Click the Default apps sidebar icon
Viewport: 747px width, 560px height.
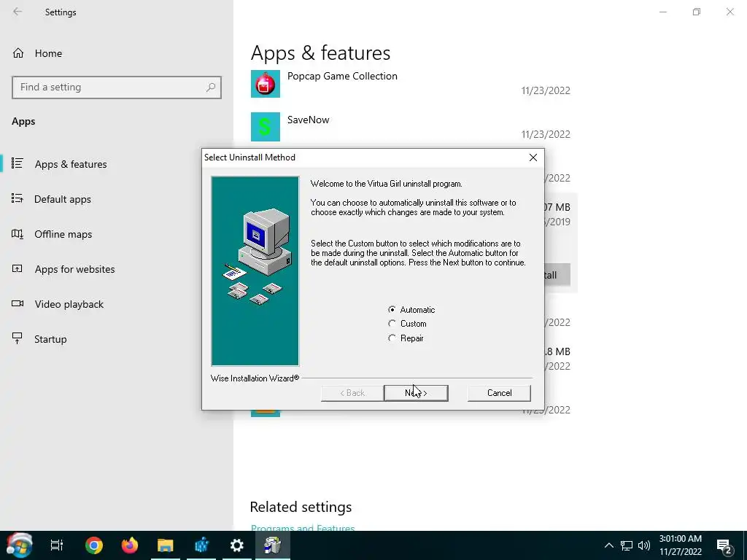(x=18, y=198)
